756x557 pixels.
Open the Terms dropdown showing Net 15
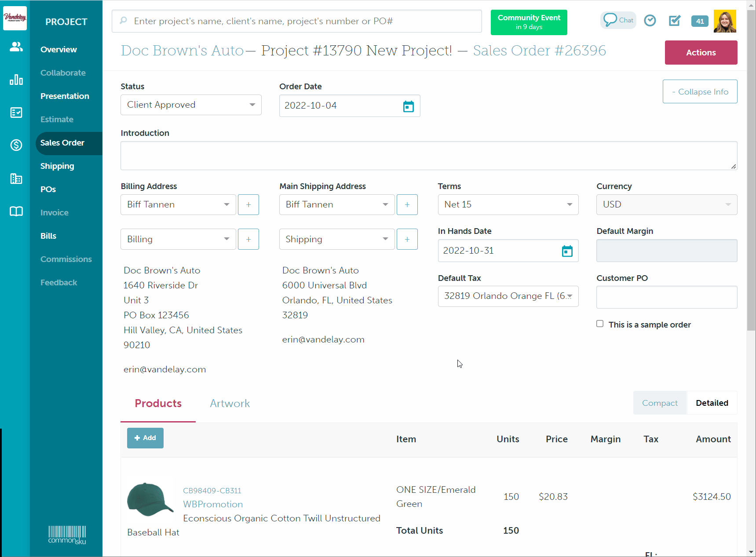tap(508, 205)
